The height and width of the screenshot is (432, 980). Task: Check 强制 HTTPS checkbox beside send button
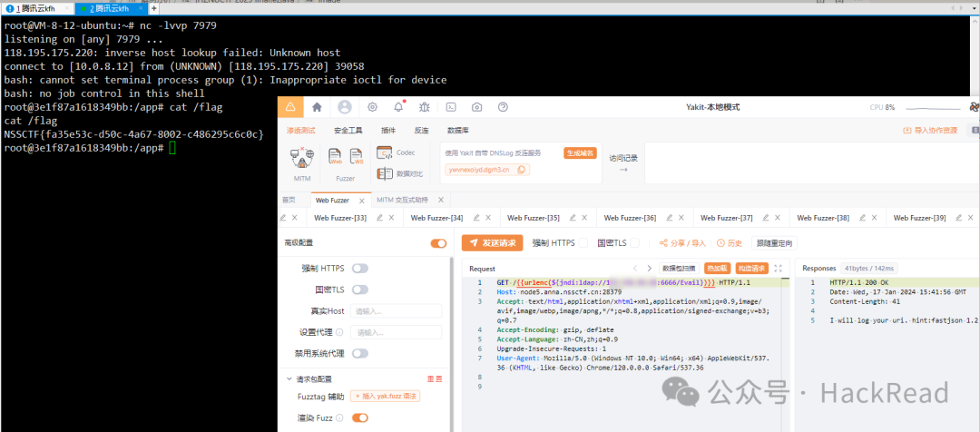coord(583,242)
